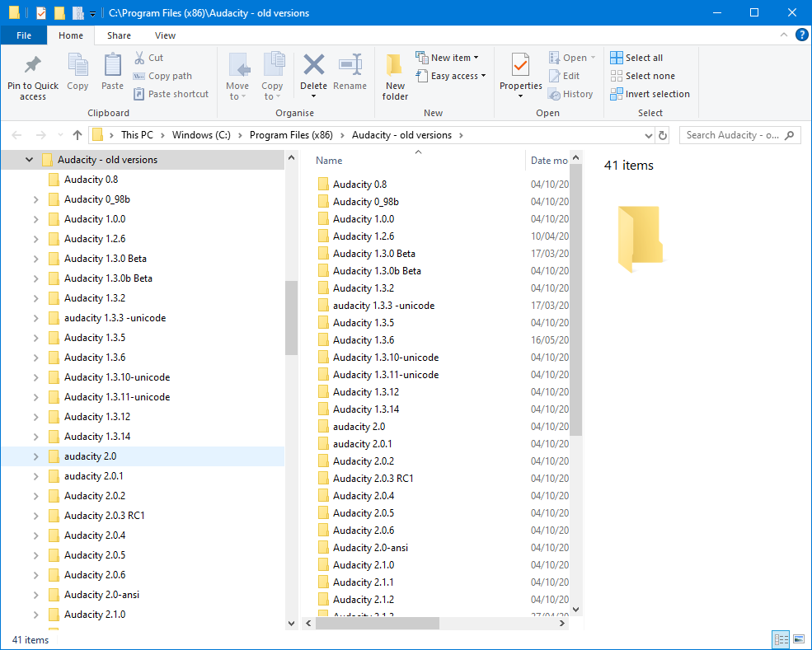The image size is (812, 650).
Task: Select the Copy icon in the ribbon
Action: click(77, 72)
